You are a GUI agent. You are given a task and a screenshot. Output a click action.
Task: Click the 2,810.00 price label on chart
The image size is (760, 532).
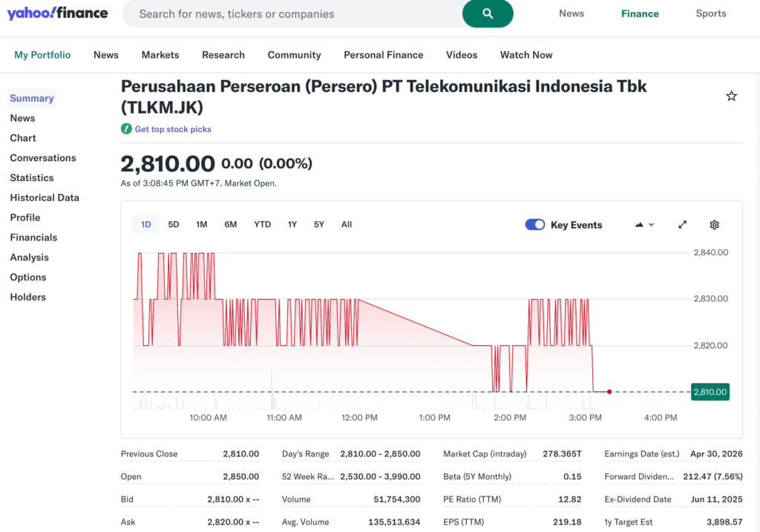710,392
